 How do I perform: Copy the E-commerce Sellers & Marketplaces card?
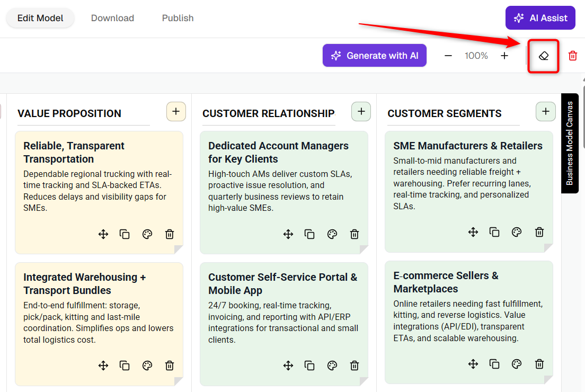[x=494, y=363]
